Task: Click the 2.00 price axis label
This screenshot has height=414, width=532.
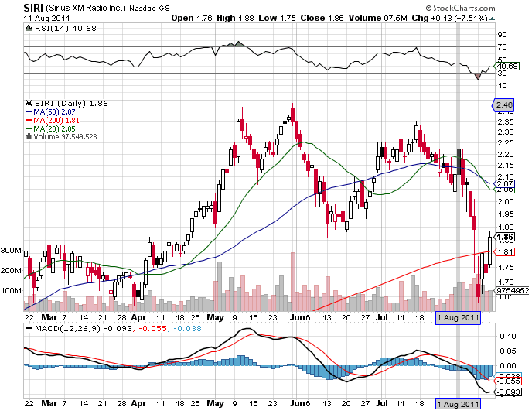Action: point(506,201)
